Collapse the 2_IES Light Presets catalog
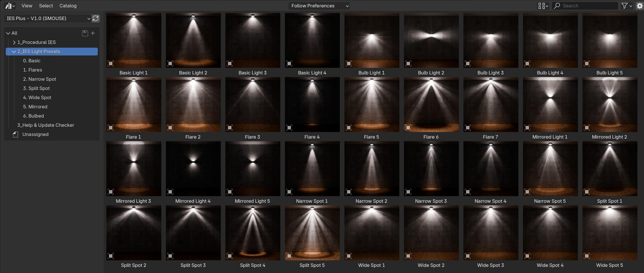Image resolution: width=644 pixels, height=273 pixels. [14, 51]
